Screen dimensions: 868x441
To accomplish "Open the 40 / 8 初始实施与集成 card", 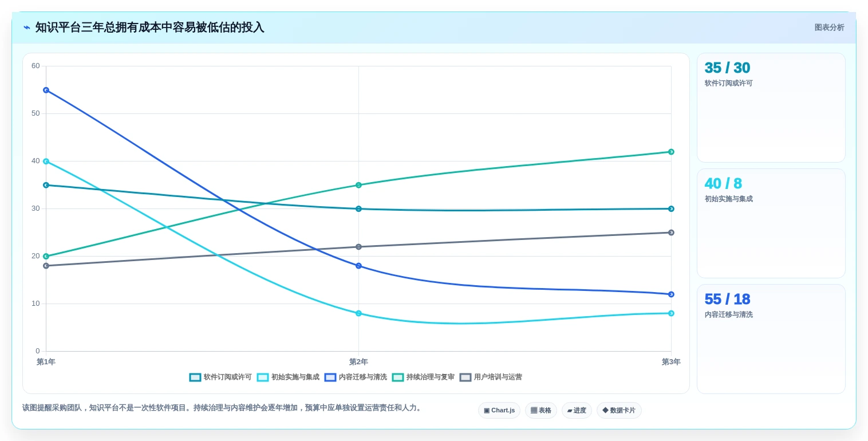I will [x=771, y=223].
